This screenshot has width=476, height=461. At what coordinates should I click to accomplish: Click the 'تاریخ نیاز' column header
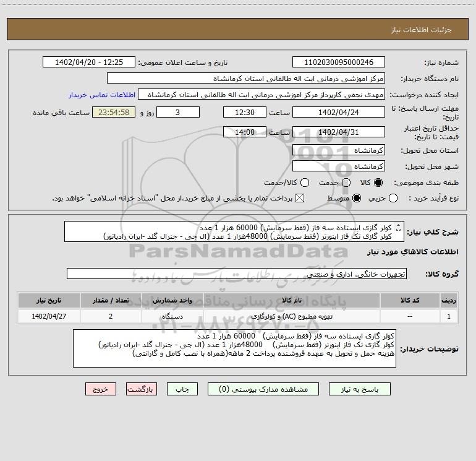point(49,300)
